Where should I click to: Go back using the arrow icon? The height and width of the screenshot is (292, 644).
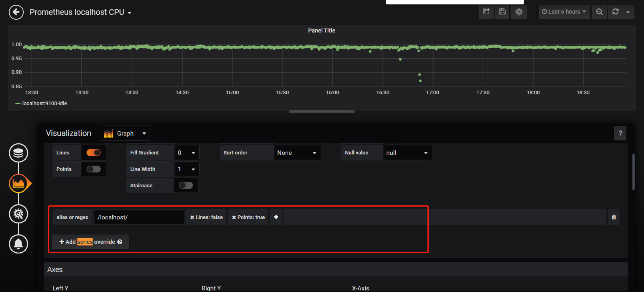click(x=16, y=12)
